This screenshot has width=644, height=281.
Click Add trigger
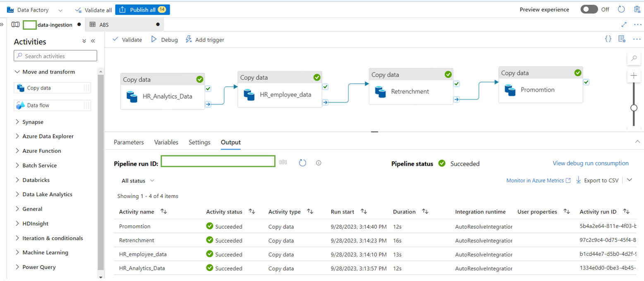click(205, 40)
